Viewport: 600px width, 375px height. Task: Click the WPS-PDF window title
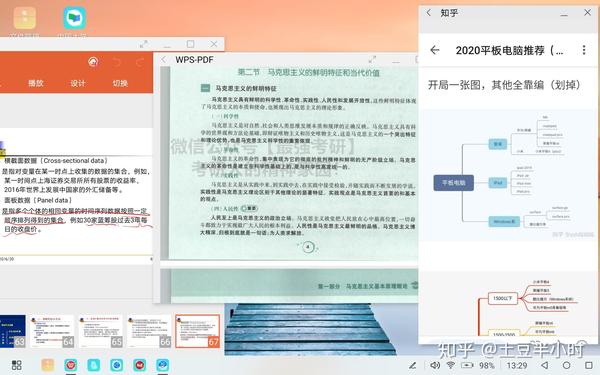point(194,60)
